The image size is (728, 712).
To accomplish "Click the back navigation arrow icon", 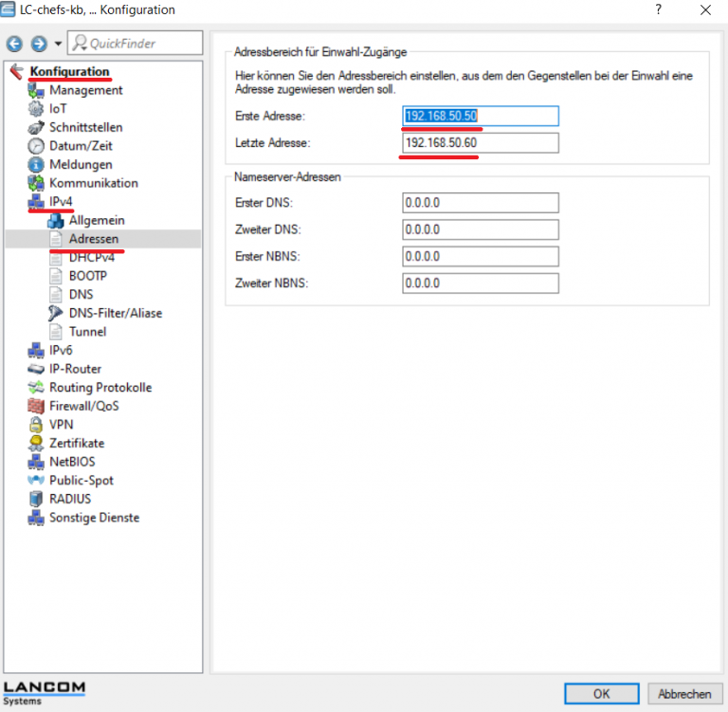I will 14,44.
